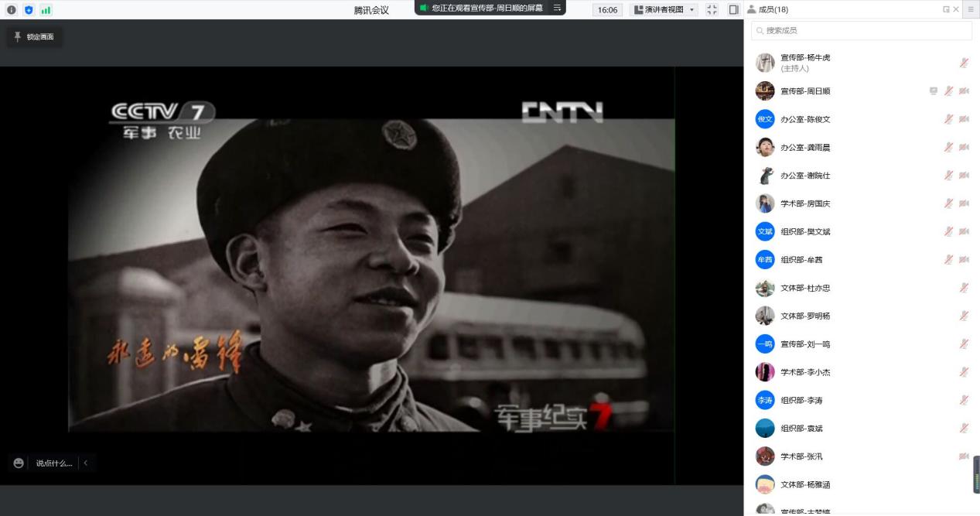Viewport: 980px width, 516px height.
Task: Click the volume level widget at panel edge
Action: coord(976,473)
